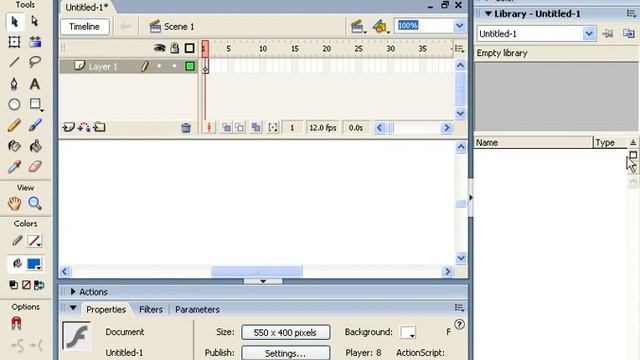Select the Free Transform tool
The height and width of the screenshot is (360, 640).
click(x=14, y=42)
